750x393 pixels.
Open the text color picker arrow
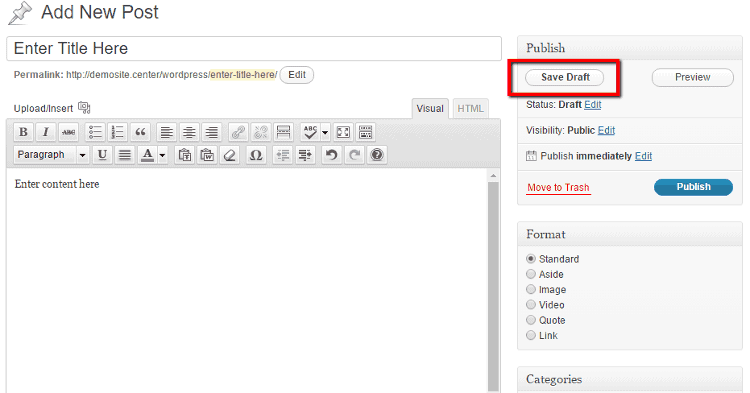[x=163, y=155]
